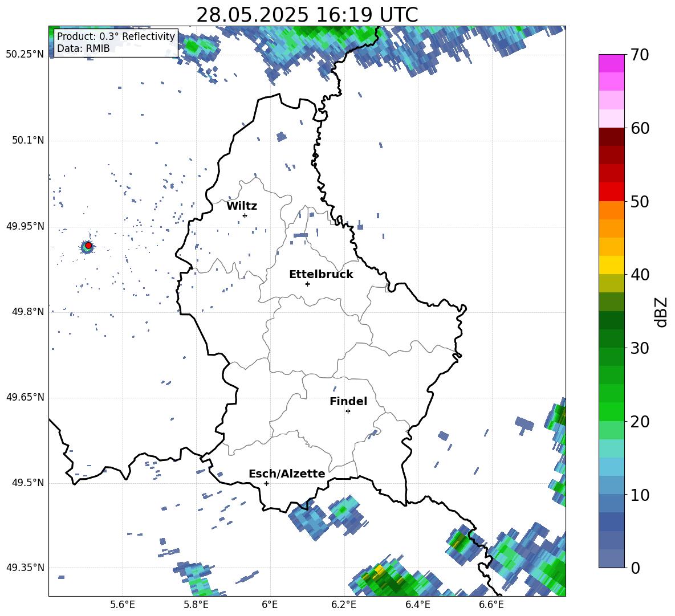
Task: Click the colorbar tick label 30
Action: (x=640, y=348)
